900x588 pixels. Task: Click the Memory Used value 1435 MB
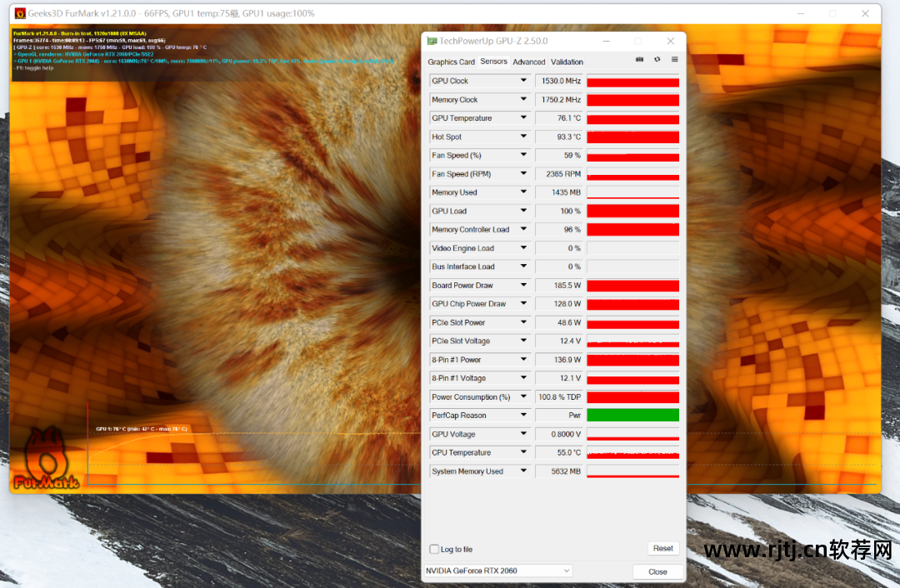[566, 192]
